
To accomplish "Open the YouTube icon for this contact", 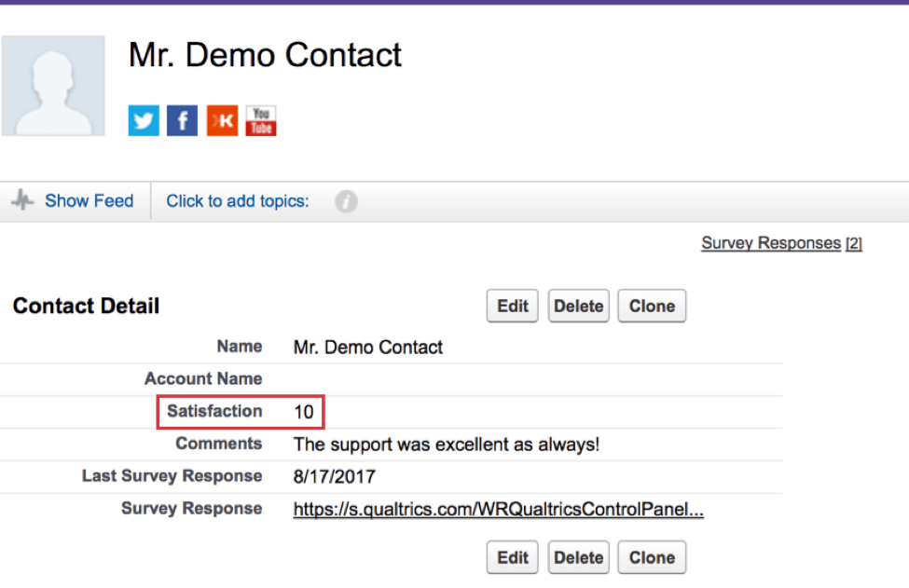I will coord(261,120).
